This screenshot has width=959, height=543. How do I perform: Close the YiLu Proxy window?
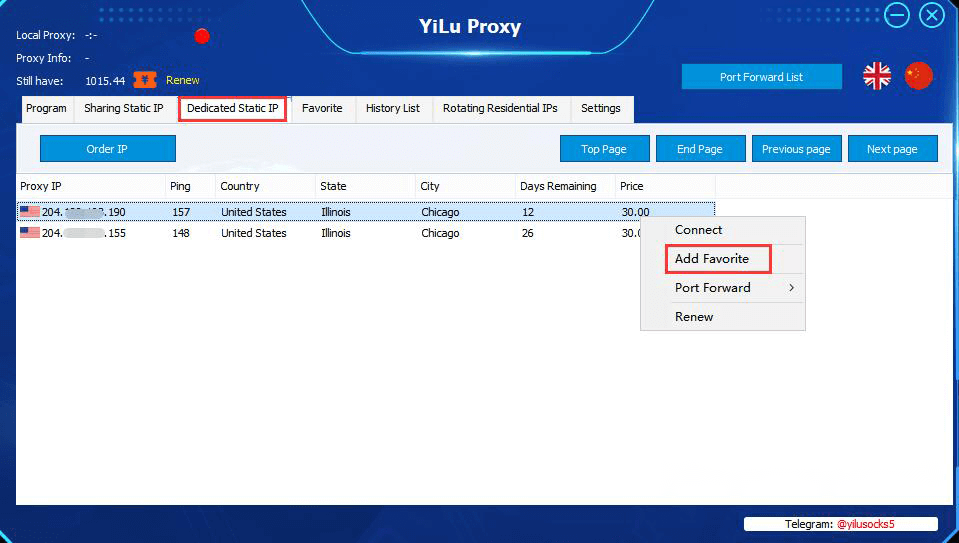(x=932, y=15)
